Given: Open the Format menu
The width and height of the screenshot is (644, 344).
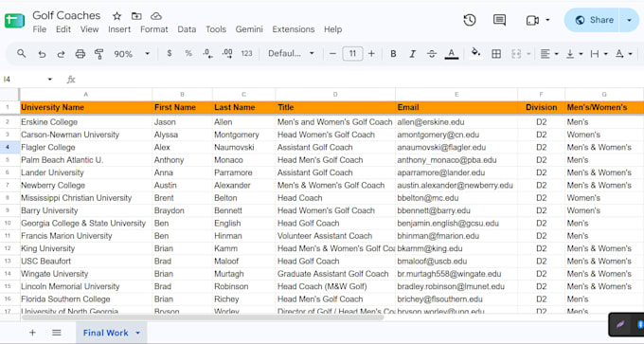Looking at the screenshot, I should (x=154, y=29).
